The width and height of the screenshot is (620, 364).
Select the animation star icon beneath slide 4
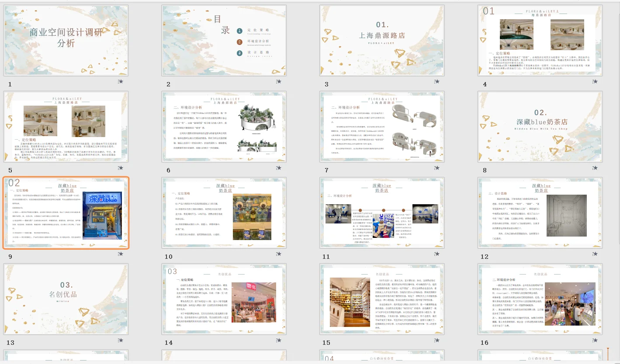tap(596, 81)
